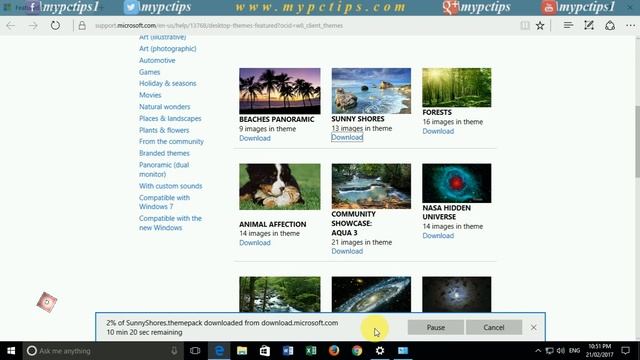Open Edge More actions ellipsis menu

point(630,25)
